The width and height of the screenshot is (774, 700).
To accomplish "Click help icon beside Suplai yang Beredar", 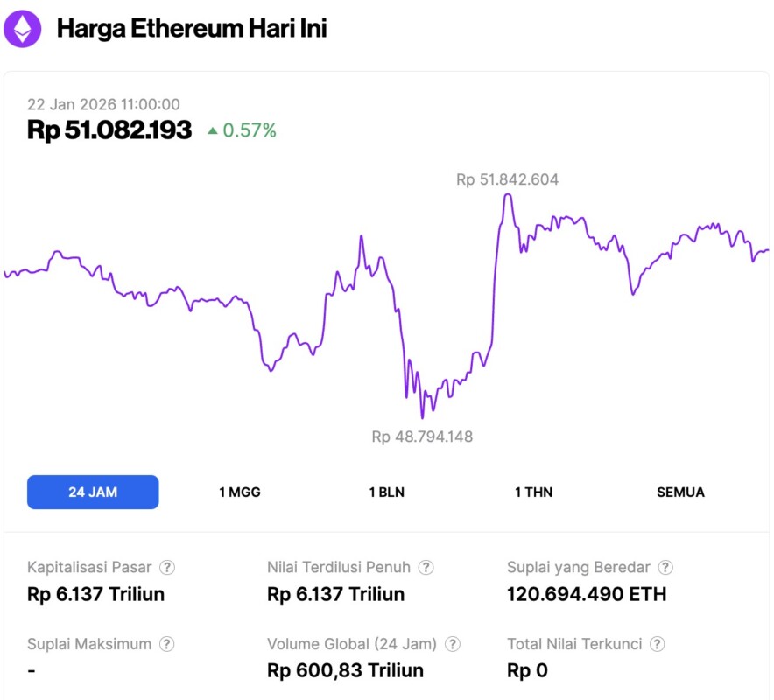I will [665, 567].
